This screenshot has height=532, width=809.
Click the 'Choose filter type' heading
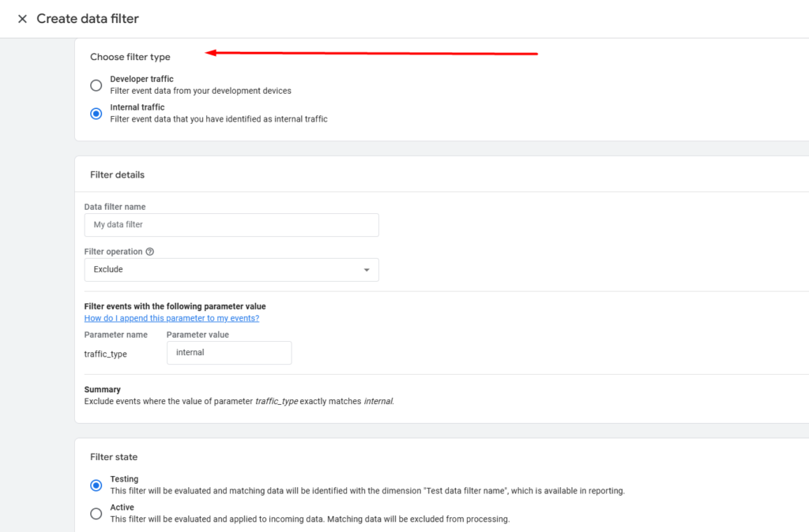(x=130, y=57)
